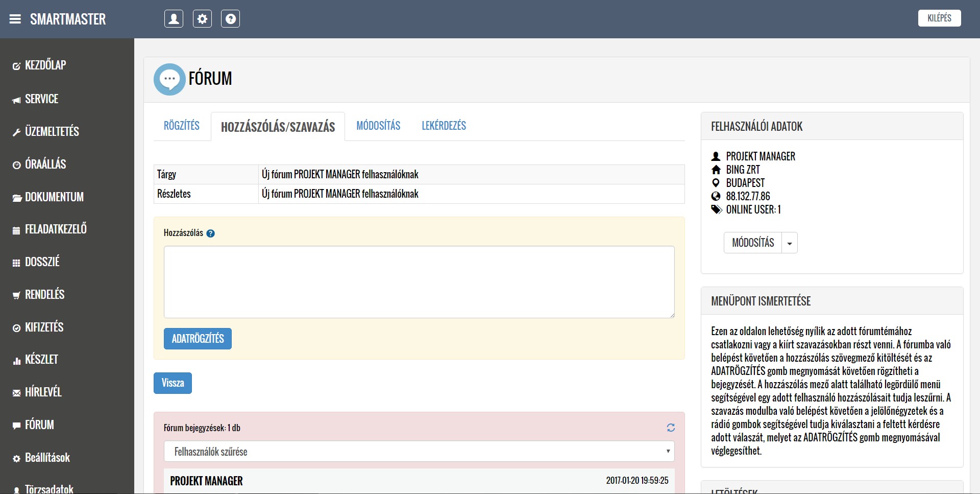
Task: Refresh the forum entries list
Action: 671,428
